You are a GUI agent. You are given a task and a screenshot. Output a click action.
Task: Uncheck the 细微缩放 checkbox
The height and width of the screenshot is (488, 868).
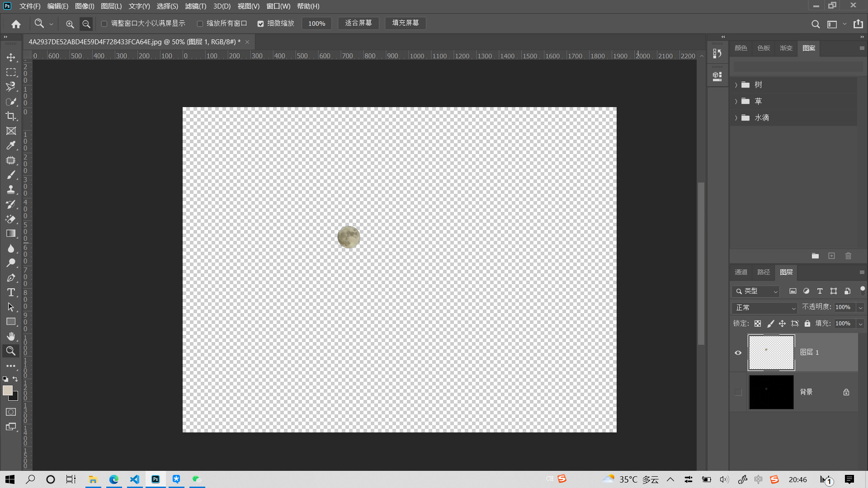(260, 23)
